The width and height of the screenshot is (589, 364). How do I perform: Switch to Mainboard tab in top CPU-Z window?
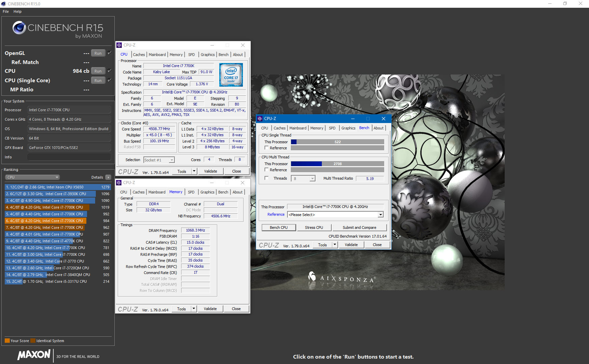[x=157, y=55]
